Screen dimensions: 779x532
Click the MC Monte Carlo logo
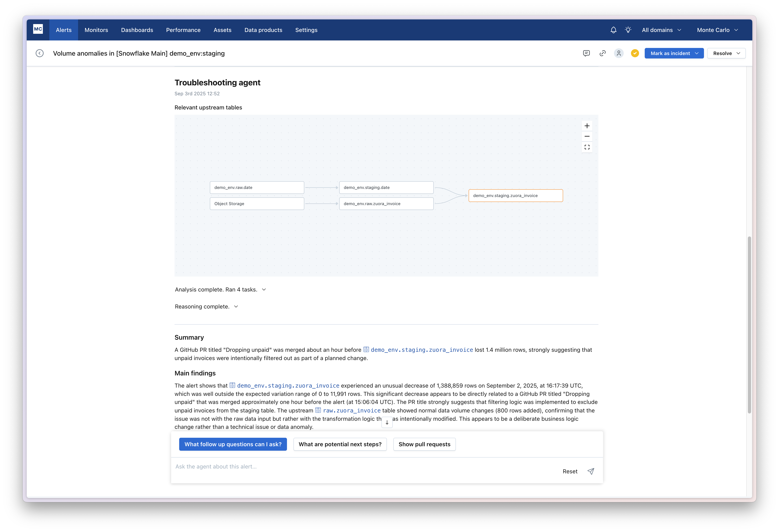38,29
